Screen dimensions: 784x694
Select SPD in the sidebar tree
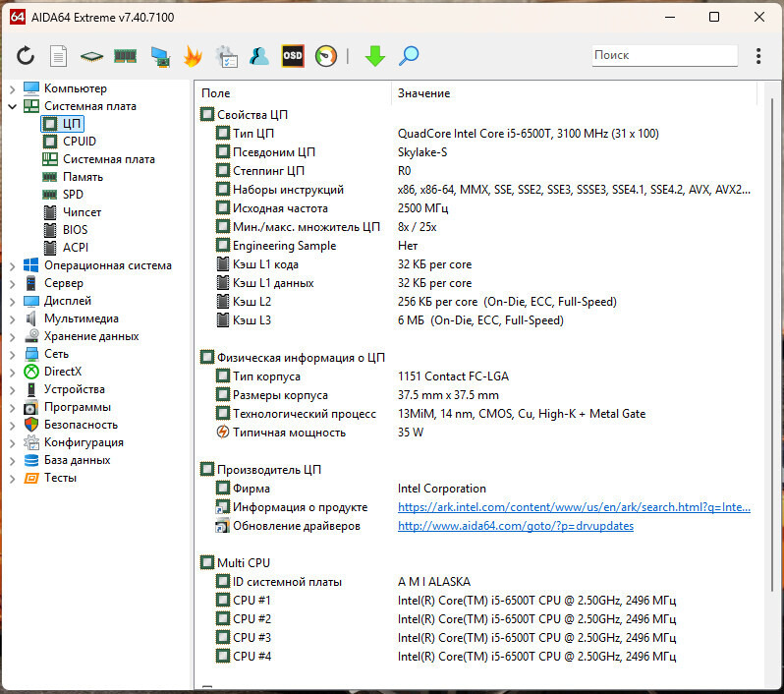(x=73, y=195)
